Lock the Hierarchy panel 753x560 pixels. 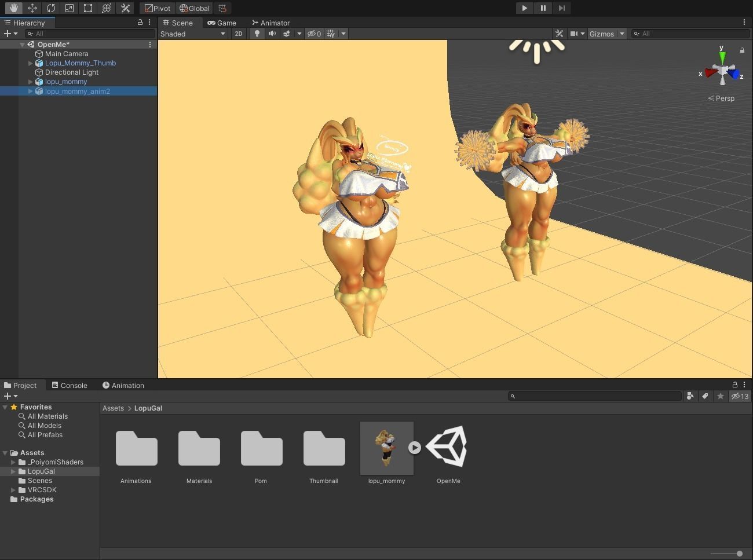(140, 23)
